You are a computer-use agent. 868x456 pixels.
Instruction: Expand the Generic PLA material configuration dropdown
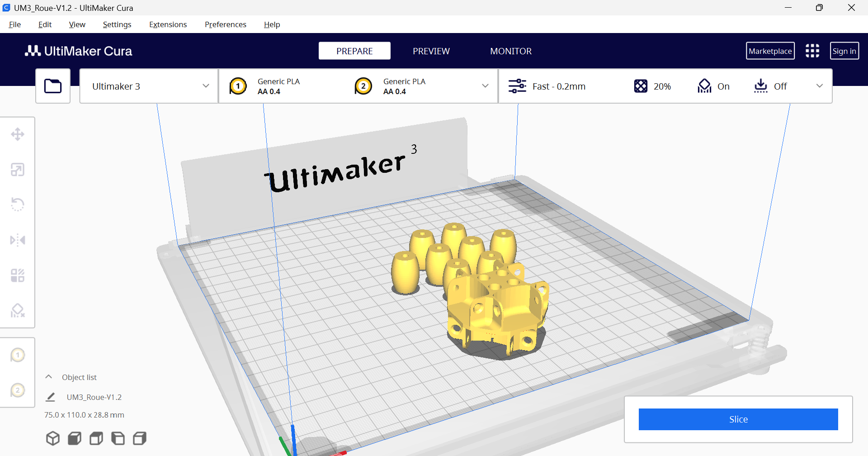coord(485,86)
